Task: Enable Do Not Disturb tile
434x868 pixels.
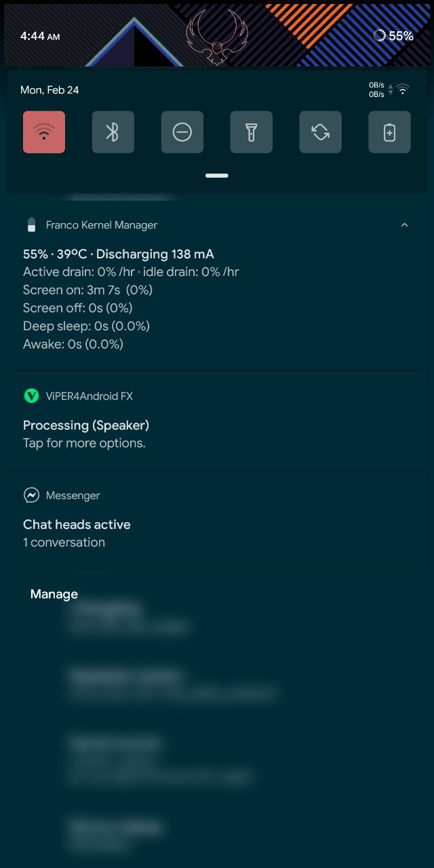Action: point(182,132)
